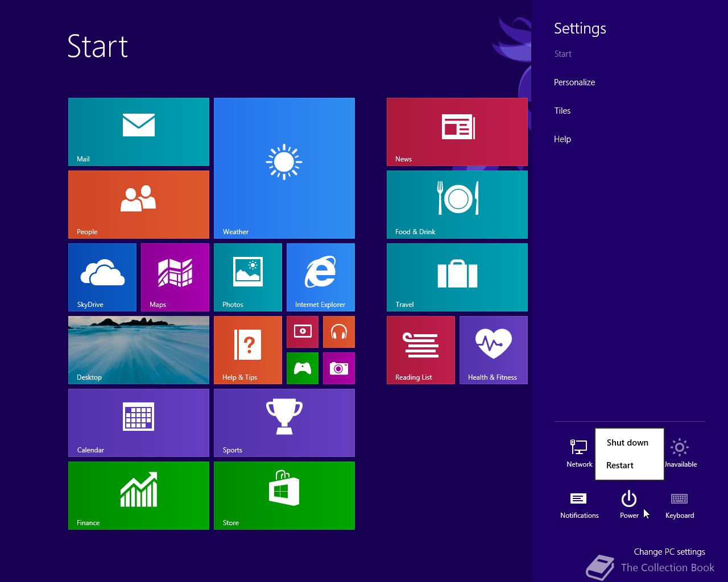Image resolution: width=728 pixels, height=582 pixels.
Task: Open Tiles in Settings
Action: pyautogui.click(x=562, y=111)
